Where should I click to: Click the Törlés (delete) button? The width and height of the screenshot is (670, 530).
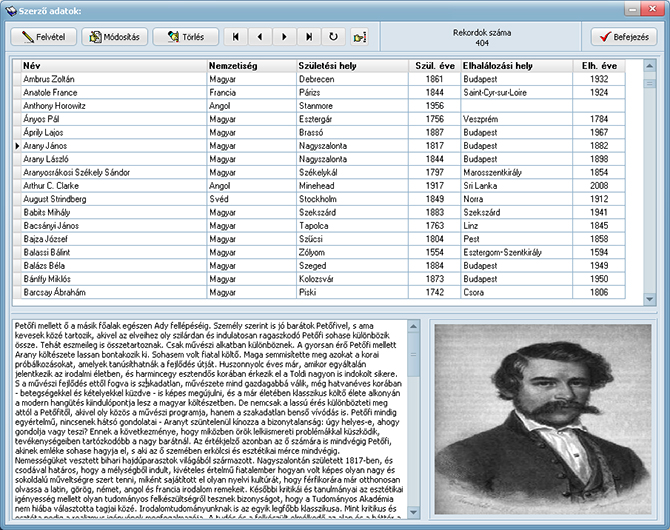pos(185,37)
